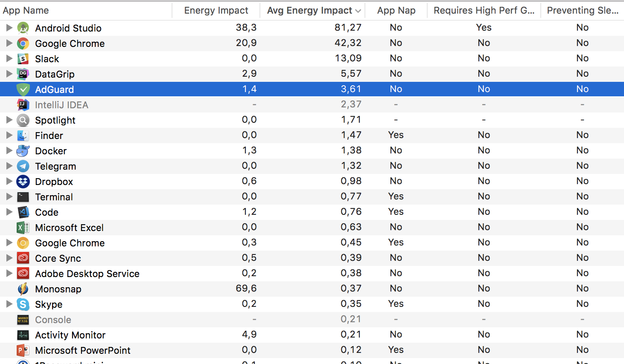Viewport: 624px width, 364px height.
Task: Click the Android Studio row name
Action: point(68,28)
